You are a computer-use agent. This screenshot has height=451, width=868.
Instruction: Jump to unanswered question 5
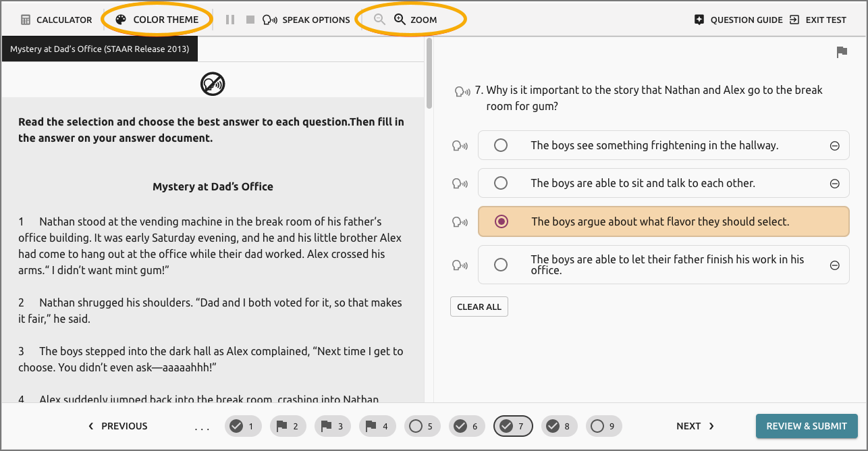(x=423, y=426)
